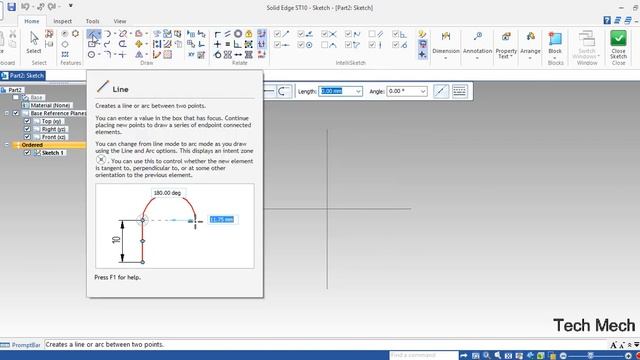640x360 pixels.
Task: Toggle Front (xz) plane checkbox
Action: click(27, 137)
